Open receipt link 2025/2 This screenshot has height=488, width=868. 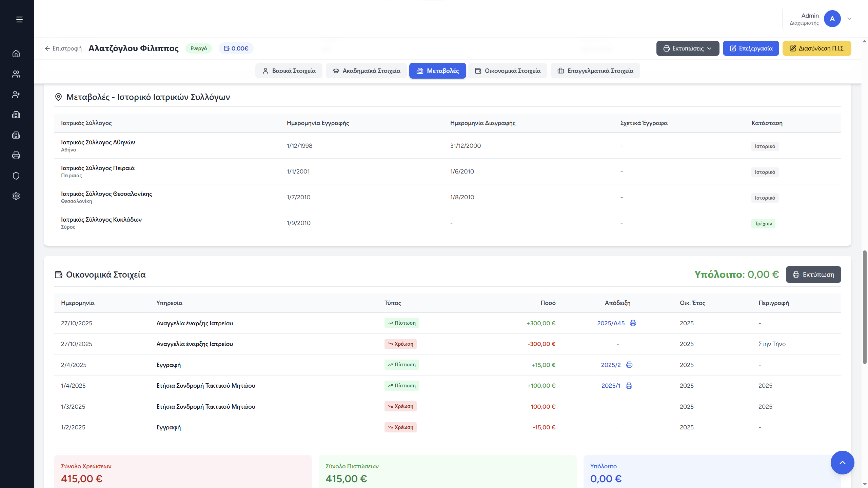(x=611, y=365)
